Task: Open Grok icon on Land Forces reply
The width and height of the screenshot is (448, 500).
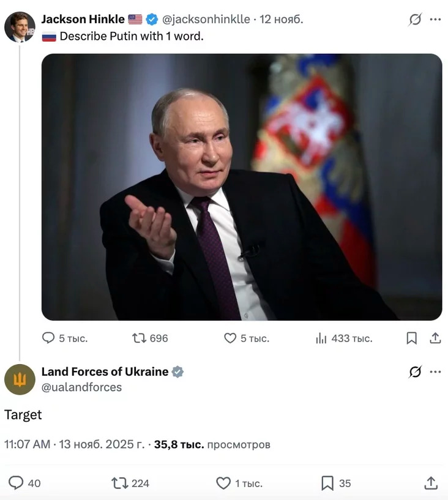Action: point(415,372)
